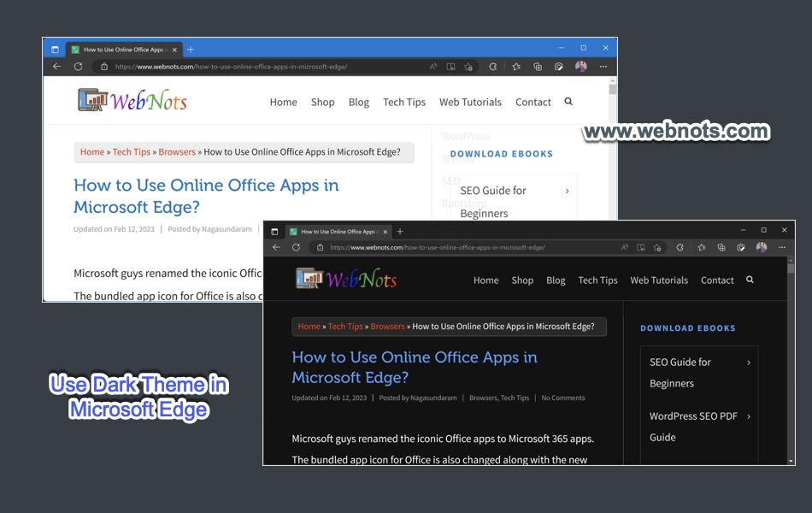
Task: Open Contact on the light page navigation
Action: tap(533, 102)
